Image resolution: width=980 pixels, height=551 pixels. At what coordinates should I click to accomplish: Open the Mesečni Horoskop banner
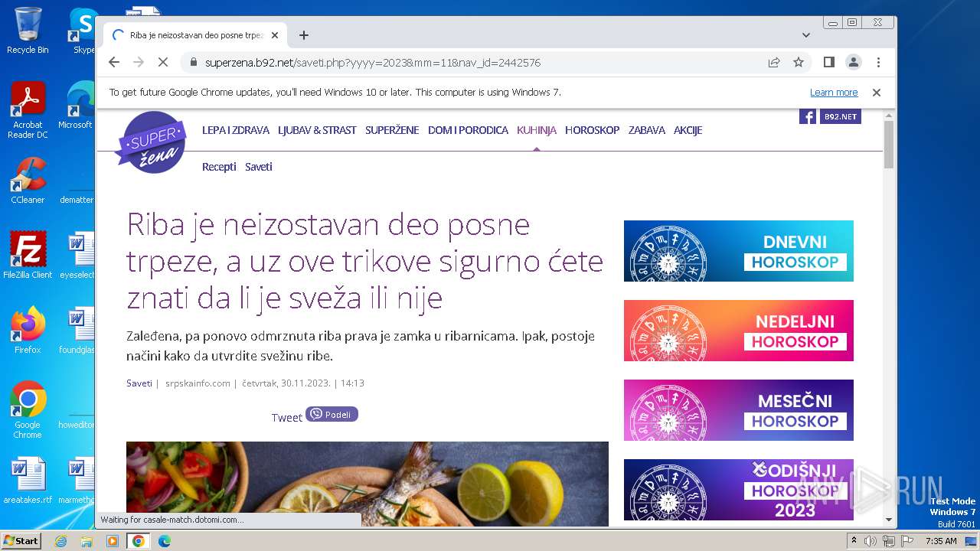[739, 410]
